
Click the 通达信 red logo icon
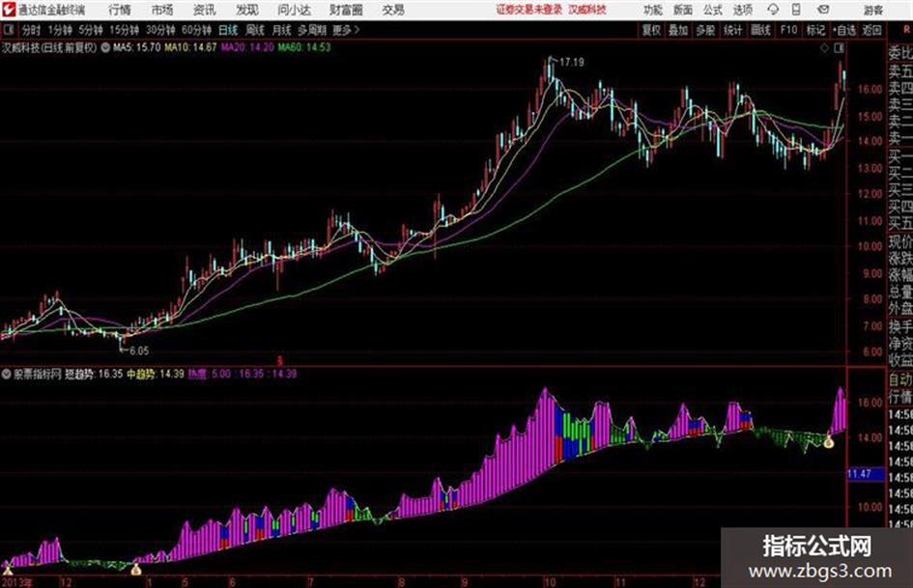[8, 10]
